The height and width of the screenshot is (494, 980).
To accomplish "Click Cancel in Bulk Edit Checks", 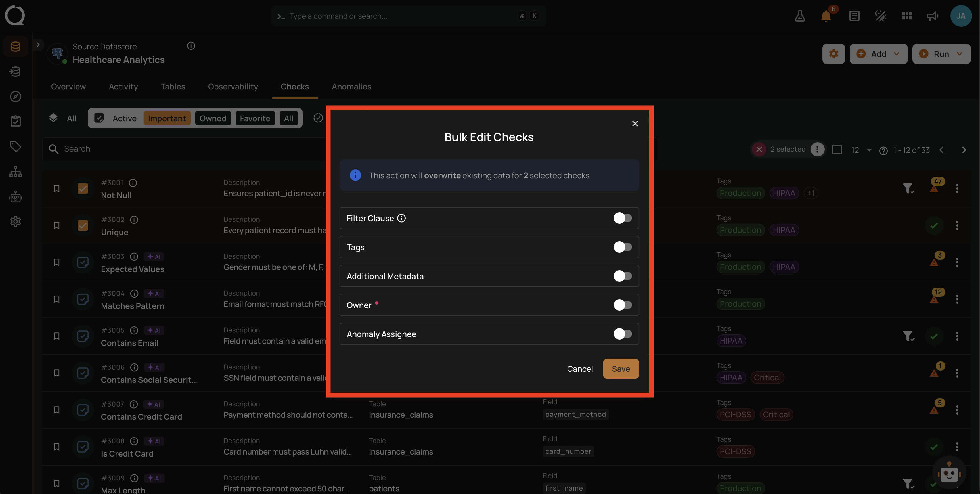I will tap(580, 369).
